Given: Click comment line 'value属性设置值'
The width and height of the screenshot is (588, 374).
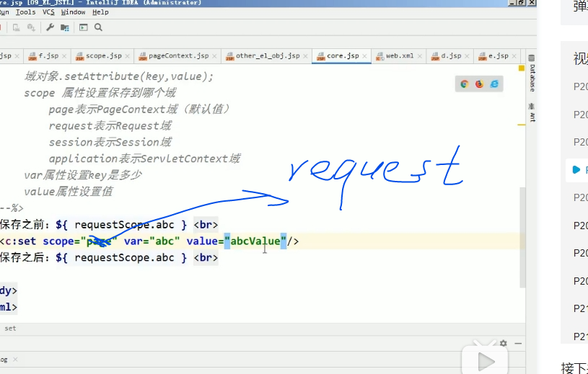Looking at the screenshot, I should [x=69, y=192].
